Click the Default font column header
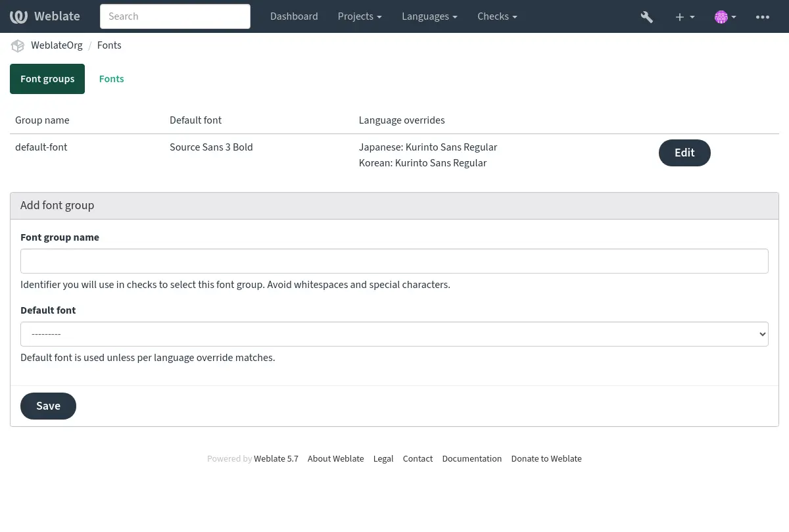789x532 pixels. (x=195, y=120)
